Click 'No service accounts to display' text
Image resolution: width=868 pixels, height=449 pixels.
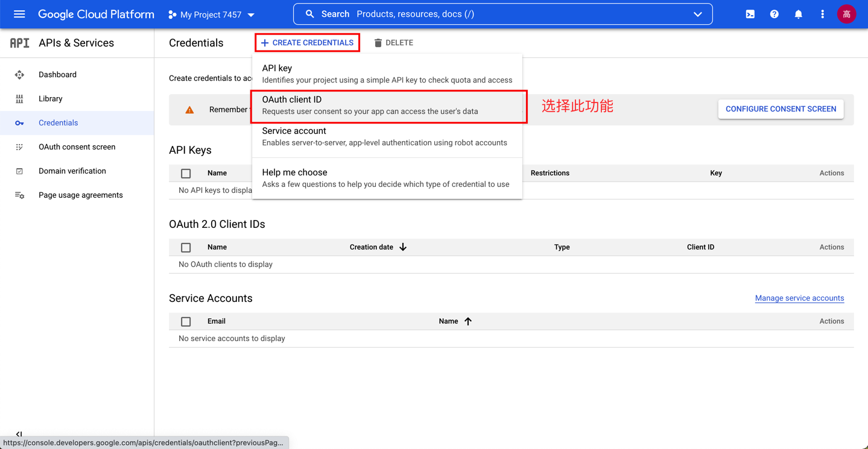[x=232, y=339]
